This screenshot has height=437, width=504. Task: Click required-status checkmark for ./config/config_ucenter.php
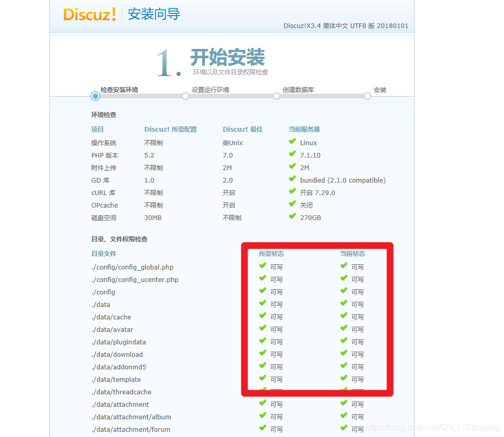(x=263, y=278)
